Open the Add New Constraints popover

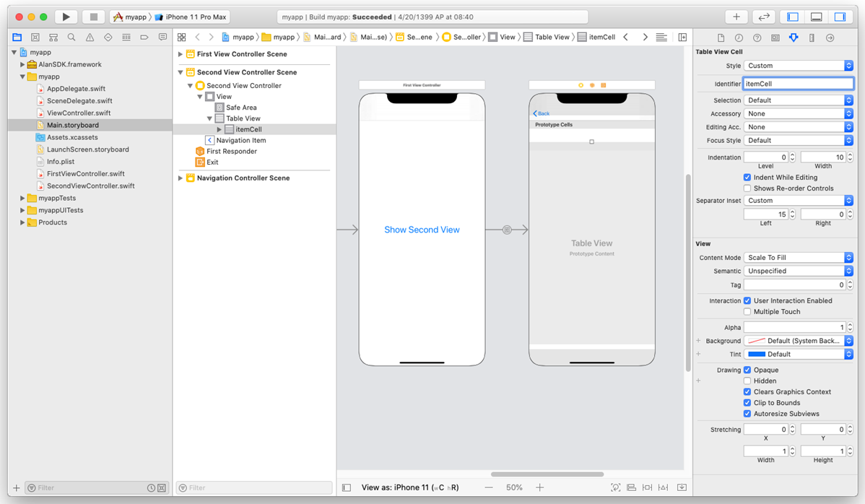click(664, 487)
